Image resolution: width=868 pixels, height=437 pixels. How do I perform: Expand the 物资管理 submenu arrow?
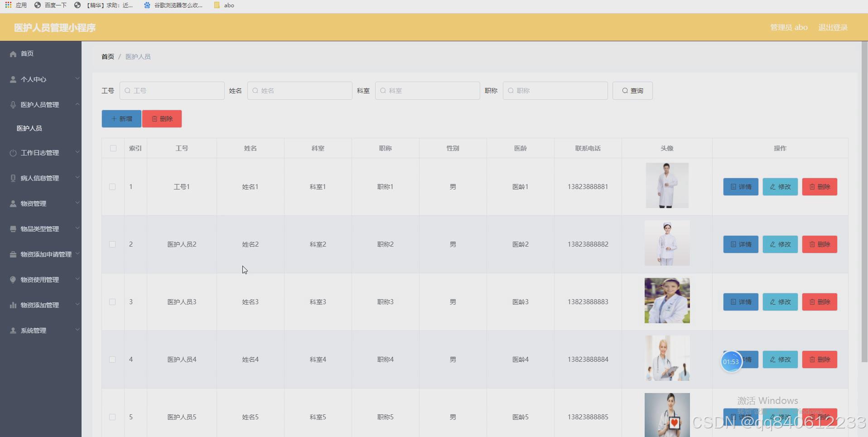pyautogui.click(x=77, y=203)
